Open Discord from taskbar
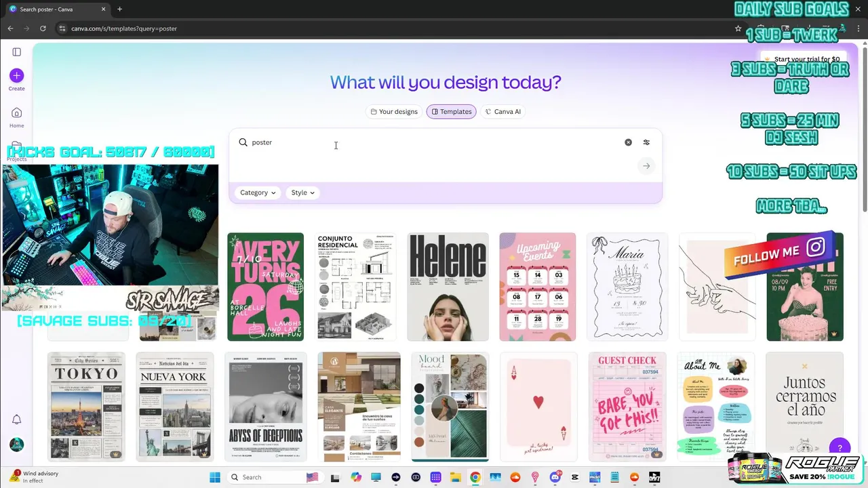Viewport: 868px width, 488px height. coord(555,477)
